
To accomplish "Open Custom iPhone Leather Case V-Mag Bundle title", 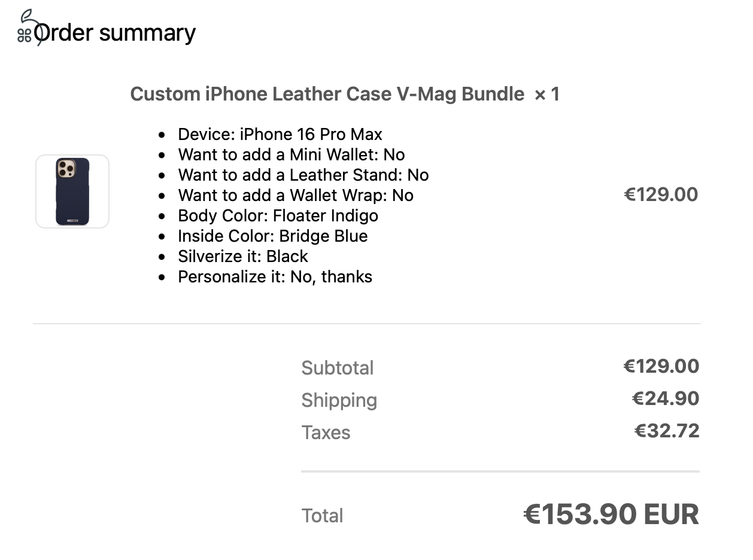I will 327,94.
